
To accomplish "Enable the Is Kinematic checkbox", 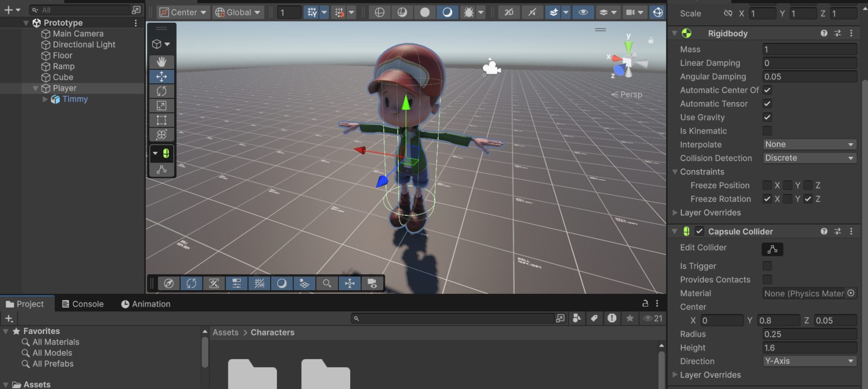I will click(767, 131).
